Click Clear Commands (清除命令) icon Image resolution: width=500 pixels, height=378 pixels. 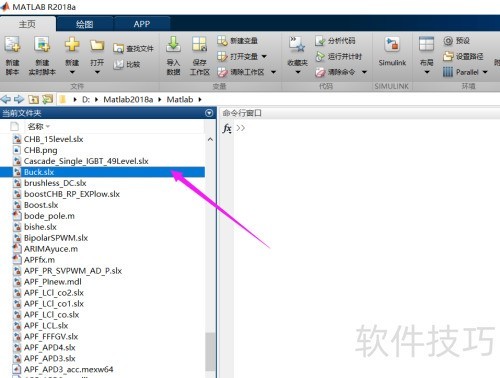pos(320,72)
